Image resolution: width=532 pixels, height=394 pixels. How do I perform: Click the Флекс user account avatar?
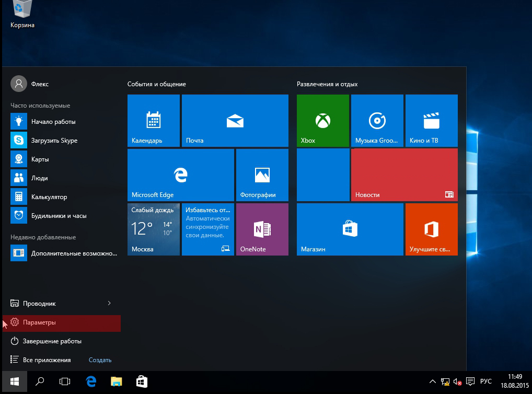coord(19,84)
